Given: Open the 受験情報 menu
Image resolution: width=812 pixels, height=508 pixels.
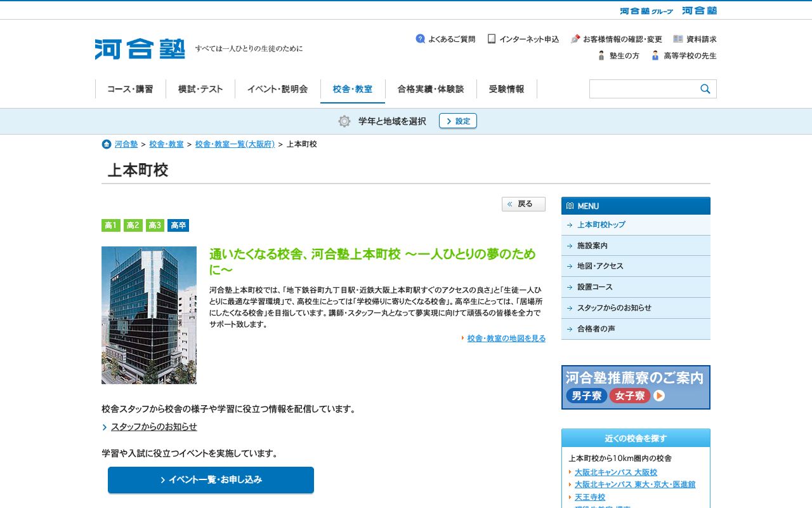Looking at the screenshot, I should click(507, 89).
